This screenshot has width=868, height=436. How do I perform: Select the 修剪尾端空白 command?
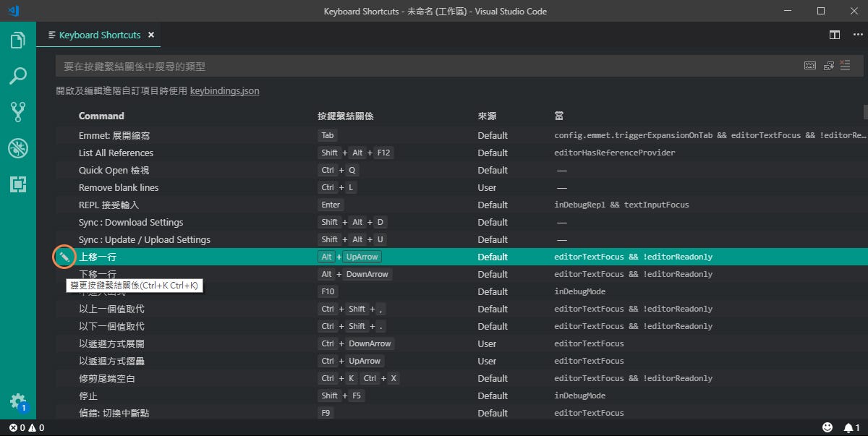click(x=107, y=378)
